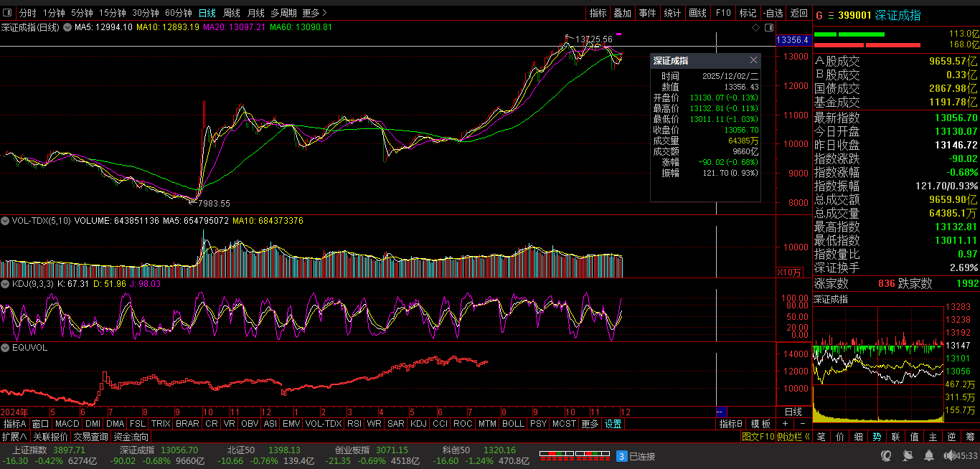Image resolution: width=980 pixels, height=469 pixels.
Task: Expand the EQUVOL indicator dropdown
Action: point(6,347)
